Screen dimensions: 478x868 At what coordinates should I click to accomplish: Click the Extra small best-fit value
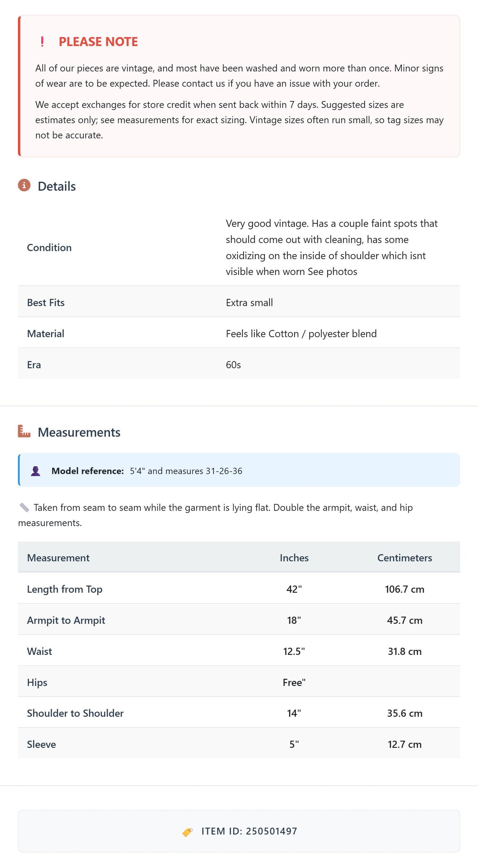(x=249, y=302)
